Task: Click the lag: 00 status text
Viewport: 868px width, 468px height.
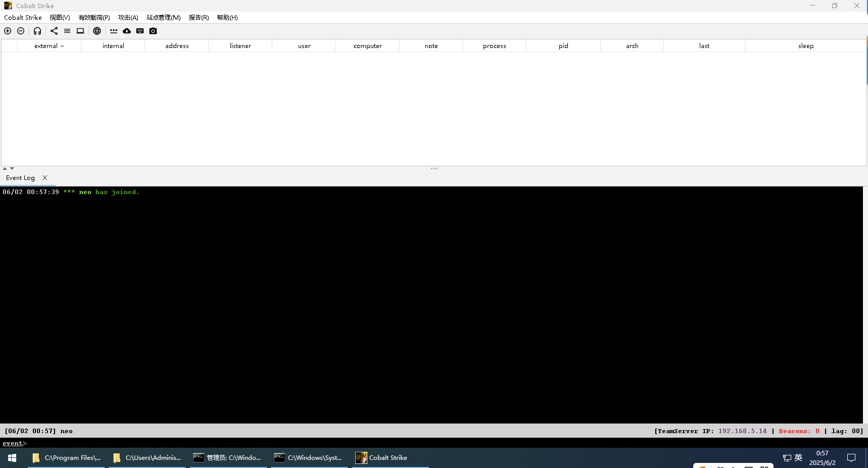Action: click(x=847, y=431)
